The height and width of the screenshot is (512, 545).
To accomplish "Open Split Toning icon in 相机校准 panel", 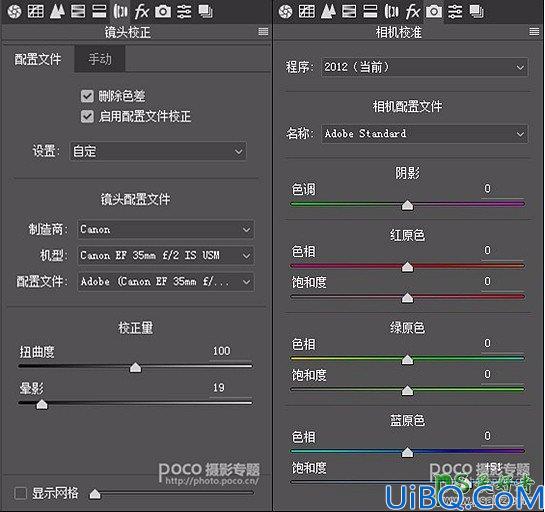I will click(x=370, y=11).
